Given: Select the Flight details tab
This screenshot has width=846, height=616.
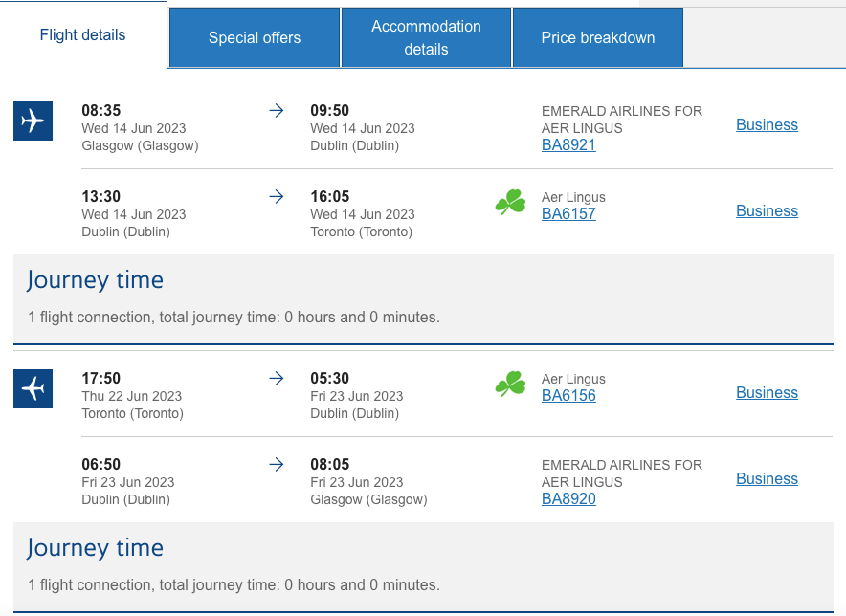Looking at the screenshot, I should 82,34.
